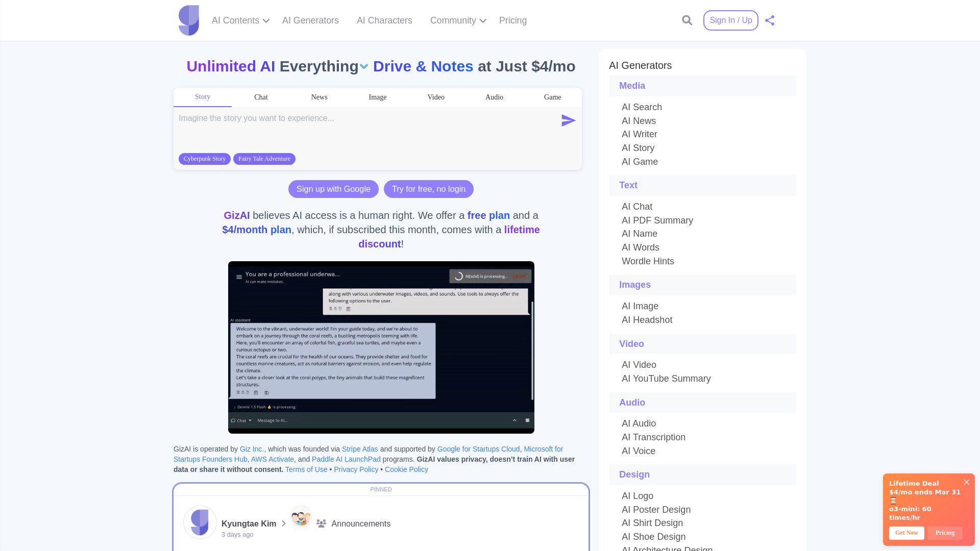Click the AI Image icon in sidebar
980x551 pixels.
click(640, 306)
